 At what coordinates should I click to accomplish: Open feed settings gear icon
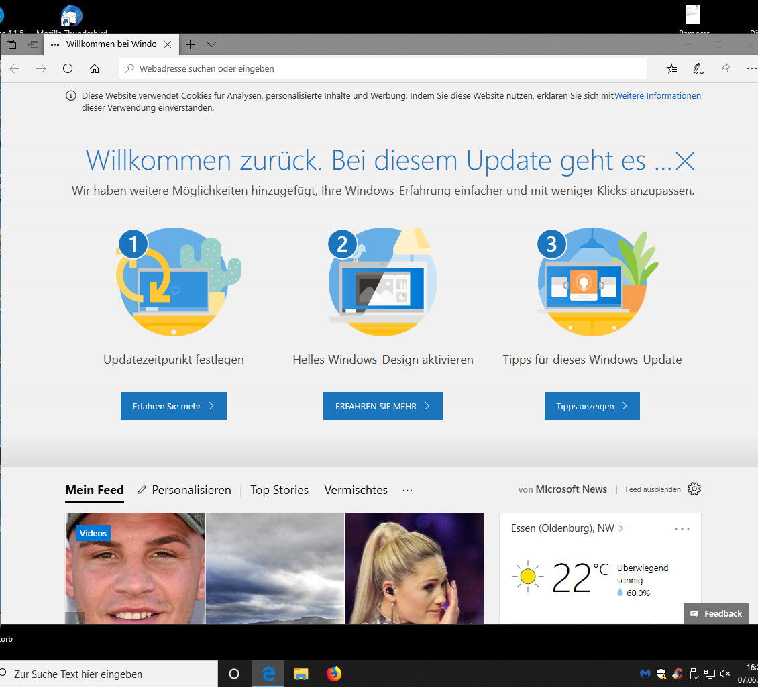coord(694,489)
